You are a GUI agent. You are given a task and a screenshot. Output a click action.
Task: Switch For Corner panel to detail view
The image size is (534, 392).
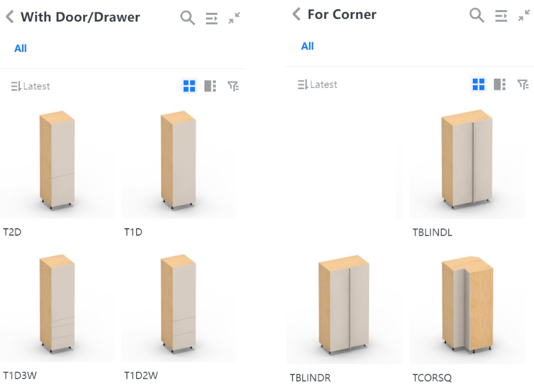[500, 84]
